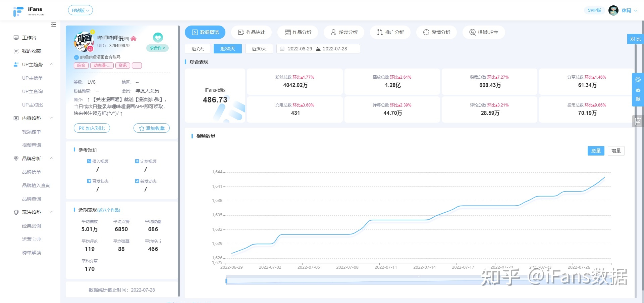This screenshot has width=644, height=303.
Task: Click the 直发状态 price icon
Action: 89,181
